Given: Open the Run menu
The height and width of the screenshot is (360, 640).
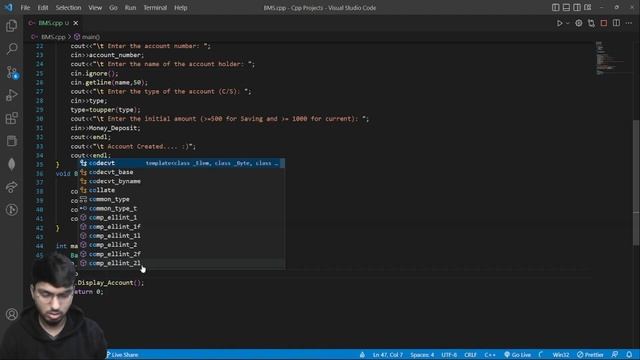Looking at the screenshot, I should tap(131, 7).
